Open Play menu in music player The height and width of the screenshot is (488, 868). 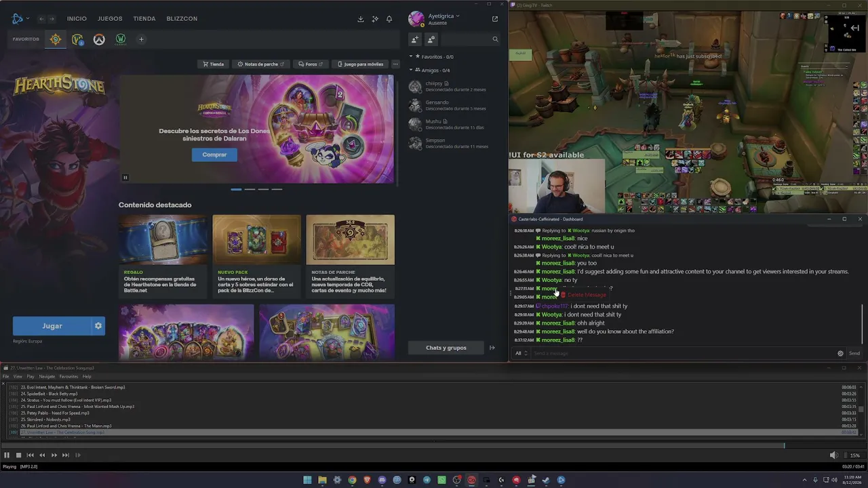click(x=31, y=376)
